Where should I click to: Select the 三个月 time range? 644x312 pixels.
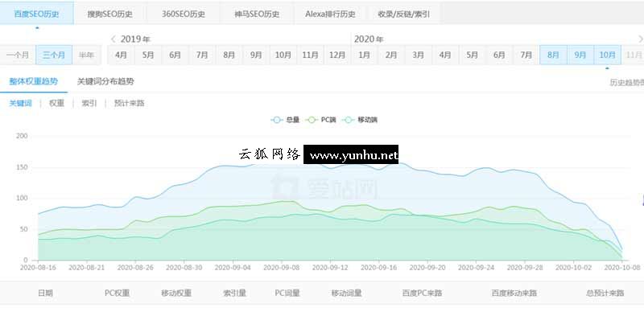coord(54,55)
